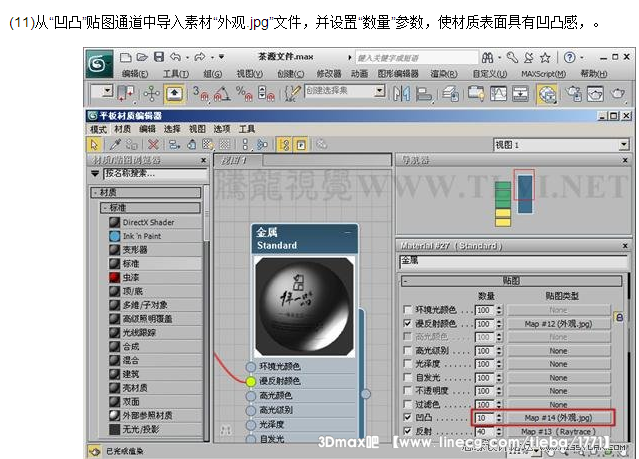Collapse the 贴图 rollout header
639x459 pixels.
[511, 280]
